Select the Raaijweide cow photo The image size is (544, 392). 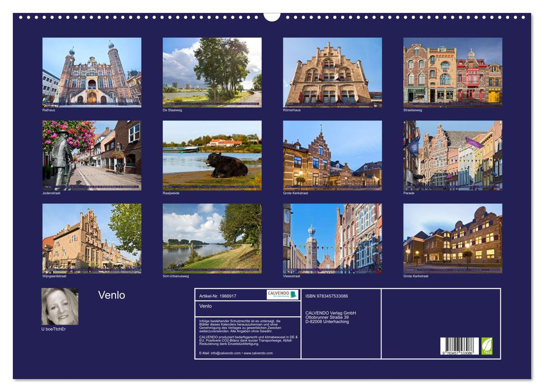[212, 155]
